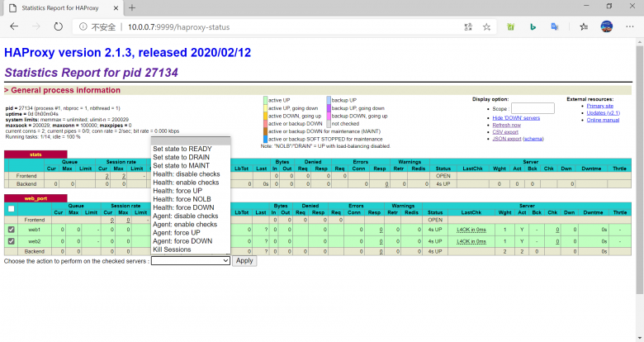Toggle the web_port select-all checkbox
The image size is (644, 342).
12,209
